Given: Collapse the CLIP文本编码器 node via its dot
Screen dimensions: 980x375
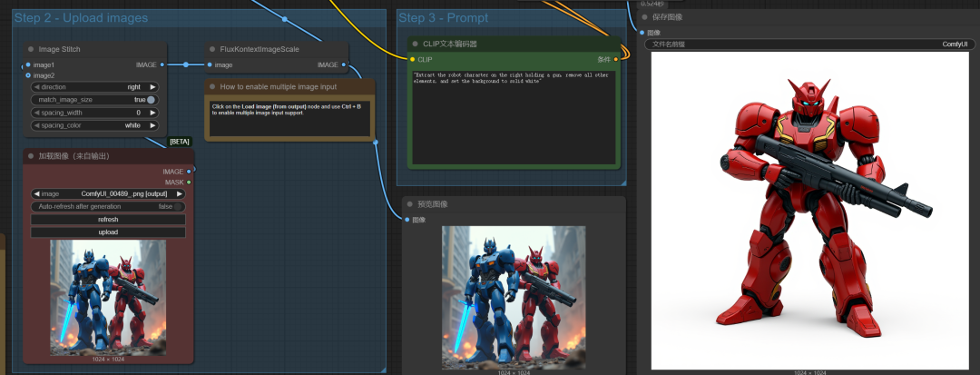Looking at the screenshot, I should coord(415,44).
